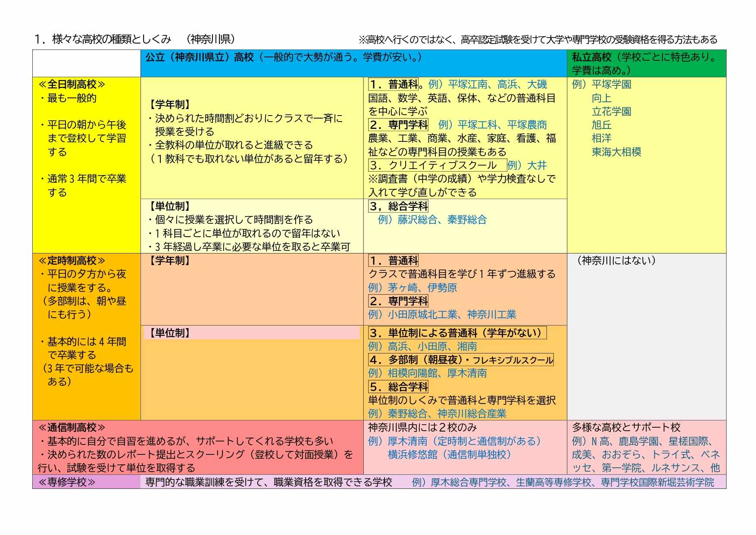
Task: Click '・基本的には４年間で卒業する'
Action: coord(82,348)
